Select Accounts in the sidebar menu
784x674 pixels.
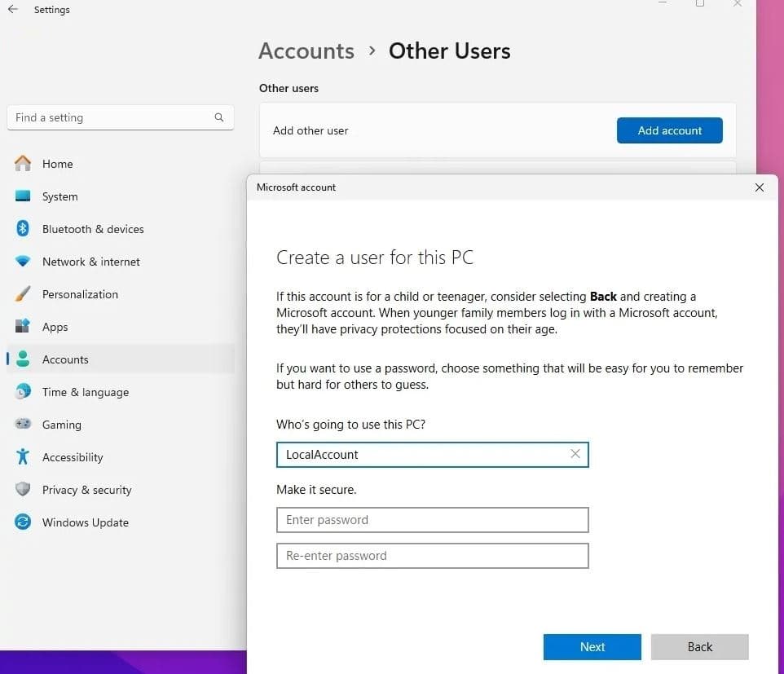[x=65, y=359]
